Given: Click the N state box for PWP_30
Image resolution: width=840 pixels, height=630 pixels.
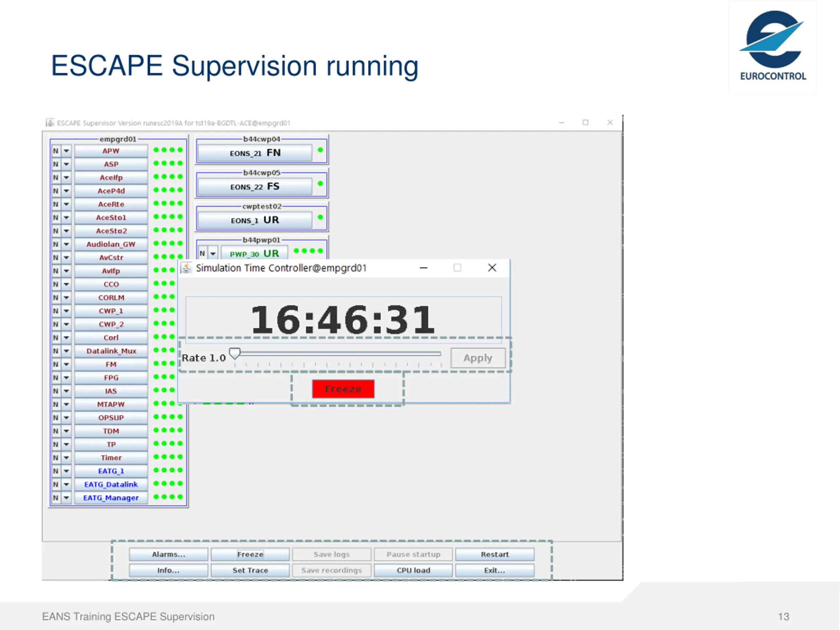Looking at the screenshot, I should pyautogui.click(x=202, y=253).
